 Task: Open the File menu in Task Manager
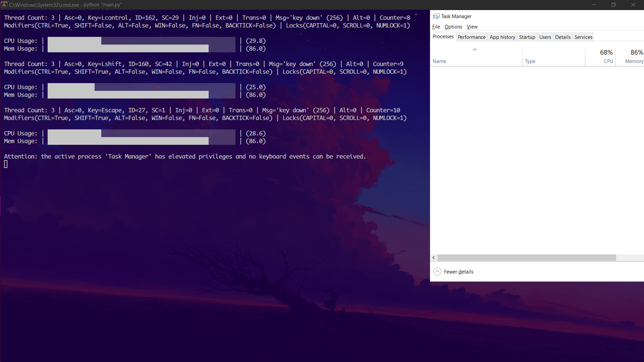click(x=436, y=27)
